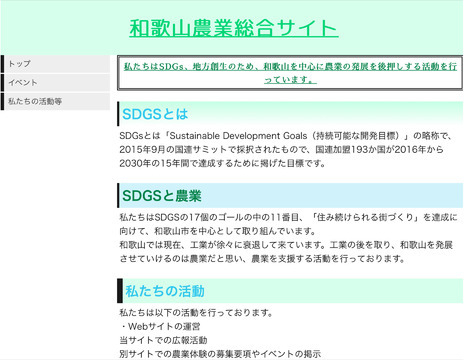Screen dimensions: 464x360
Task: Click the ・Webサイトの運営 list item
Action: (160, 326)
